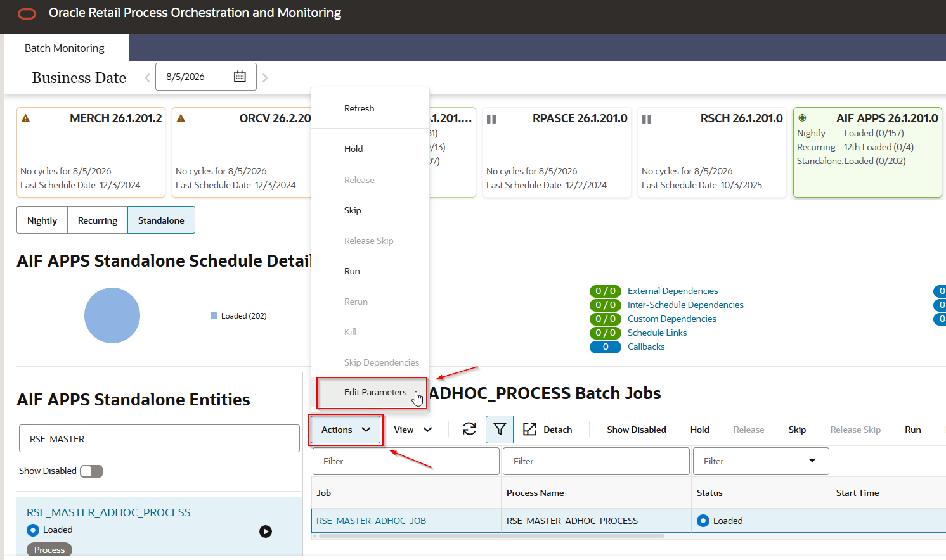Click Loaded status icon under RSE_MASTER_ADHOC_PROCESS entity
Image resolution: width=946 pixels, height=560 pixels.
pos(33,530)
